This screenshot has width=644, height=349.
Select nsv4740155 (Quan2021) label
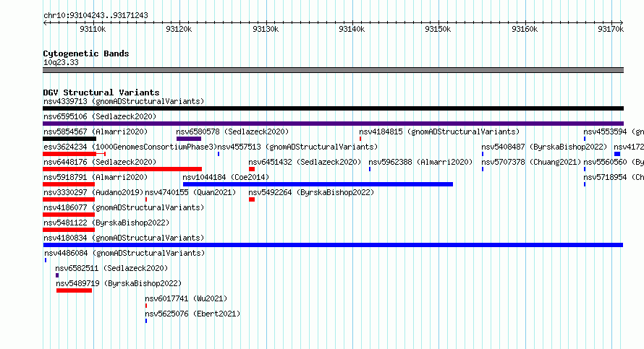point(190,192)
